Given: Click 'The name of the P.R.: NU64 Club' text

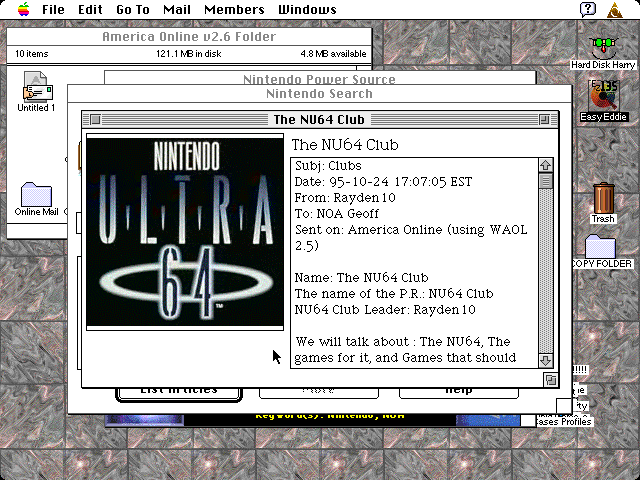Looking at the screenshot, I should [x=394, y=294].
